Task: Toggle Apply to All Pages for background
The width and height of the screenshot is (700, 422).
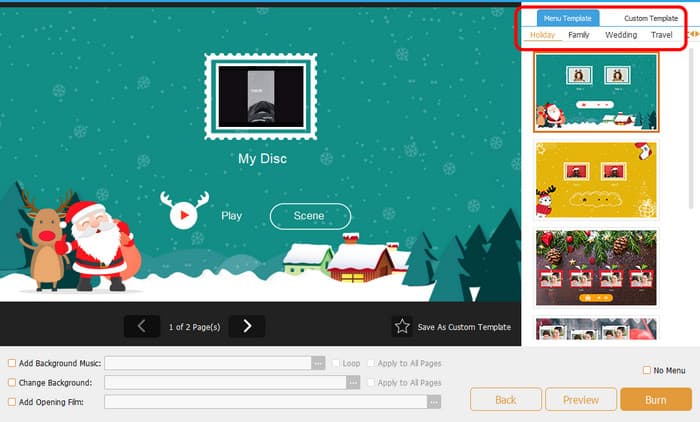Action: [371, 382]
